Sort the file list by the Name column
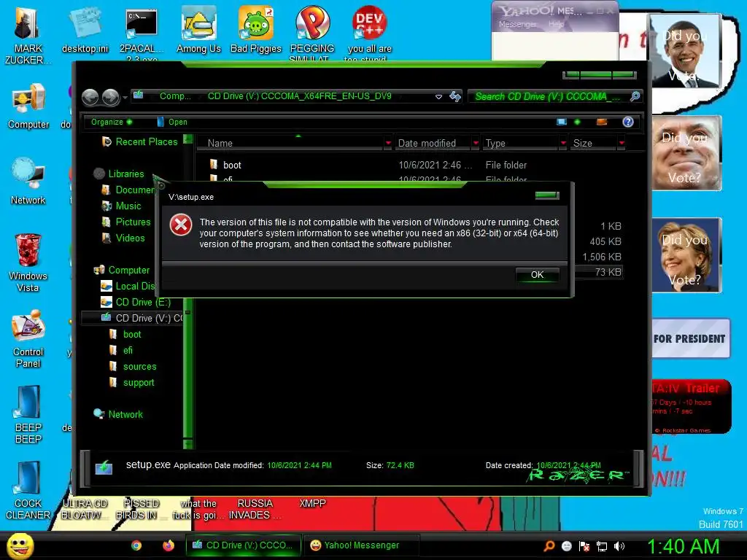The image size is (747, 560). pyautogui.click(x=290, y=143)
